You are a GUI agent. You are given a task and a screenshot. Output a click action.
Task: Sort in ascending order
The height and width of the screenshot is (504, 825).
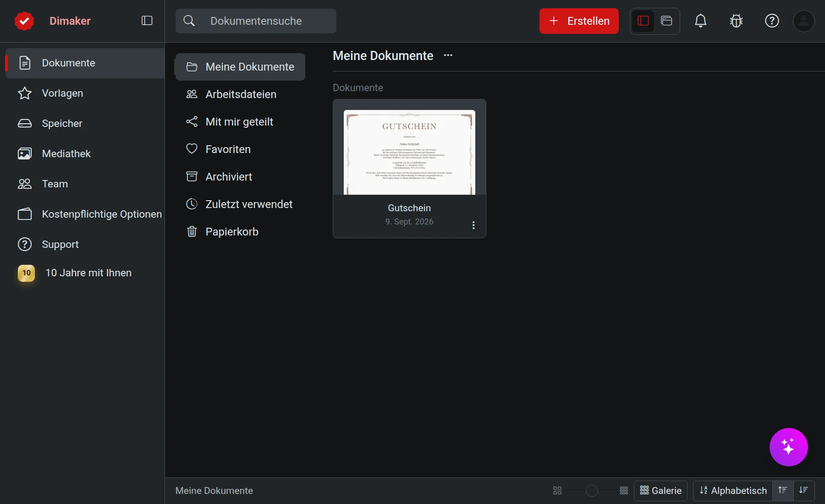(x=783, y=490)
